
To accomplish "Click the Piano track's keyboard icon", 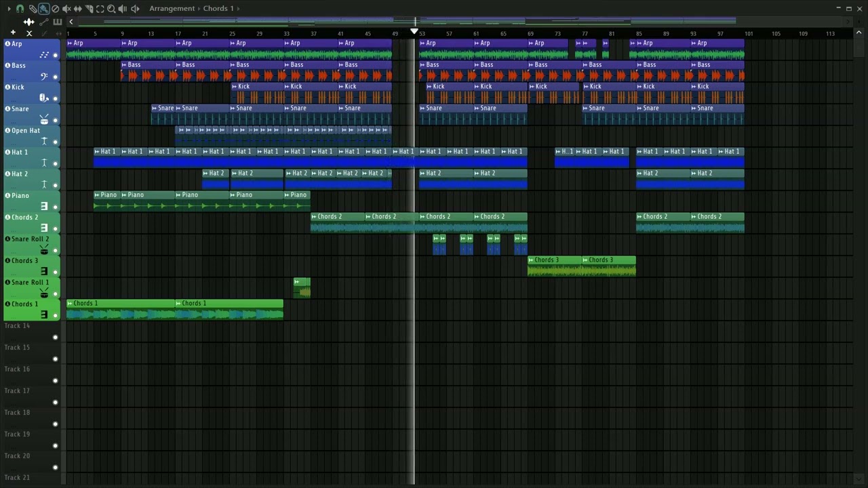I will tap(45, 206).
